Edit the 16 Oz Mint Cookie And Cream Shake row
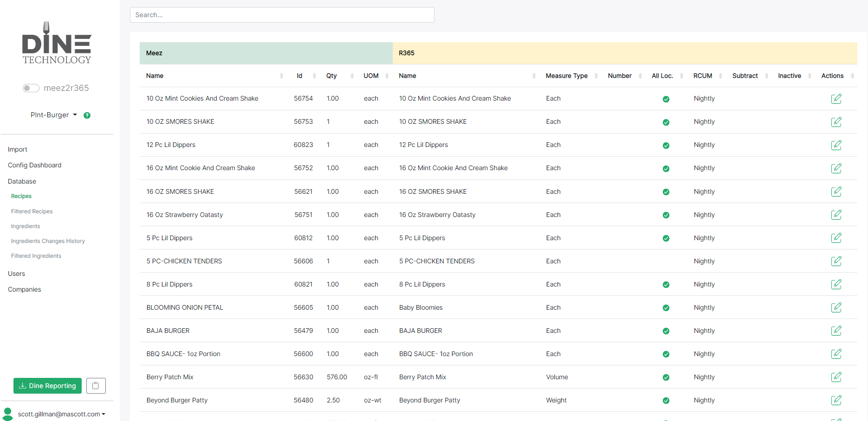The height and width of the screenshot is (421, 868). pos(836,168)
